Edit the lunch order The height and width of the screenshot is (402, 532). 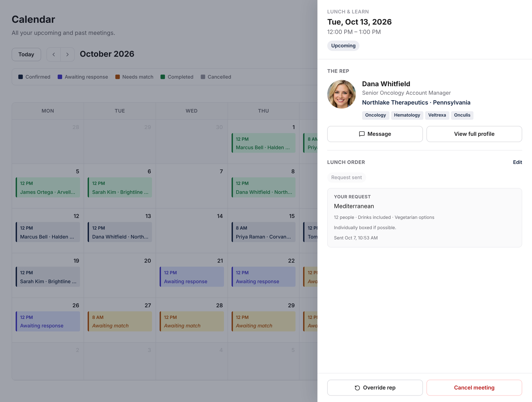pyautogui.click(x=517, y=162)
